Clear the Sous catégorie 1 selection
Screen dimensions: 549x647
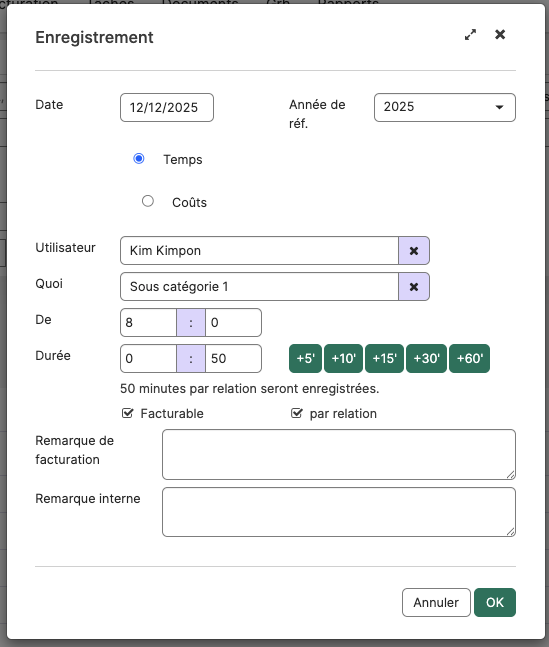[414, 286]
